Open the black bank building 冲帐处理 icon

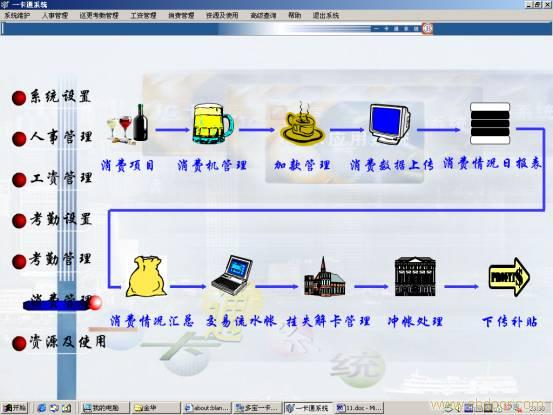pos(415,276)
